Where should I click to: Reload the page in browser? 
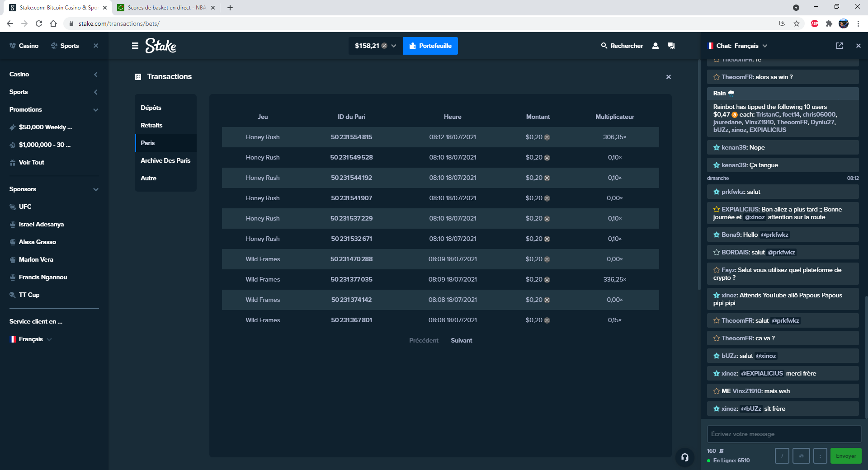[x=39, y=23]
